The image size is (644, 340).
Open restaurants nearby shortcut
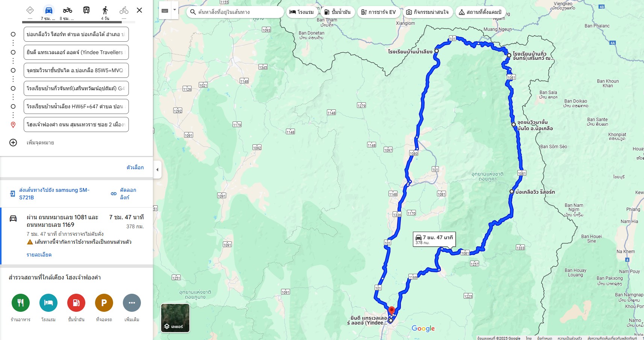21,303
